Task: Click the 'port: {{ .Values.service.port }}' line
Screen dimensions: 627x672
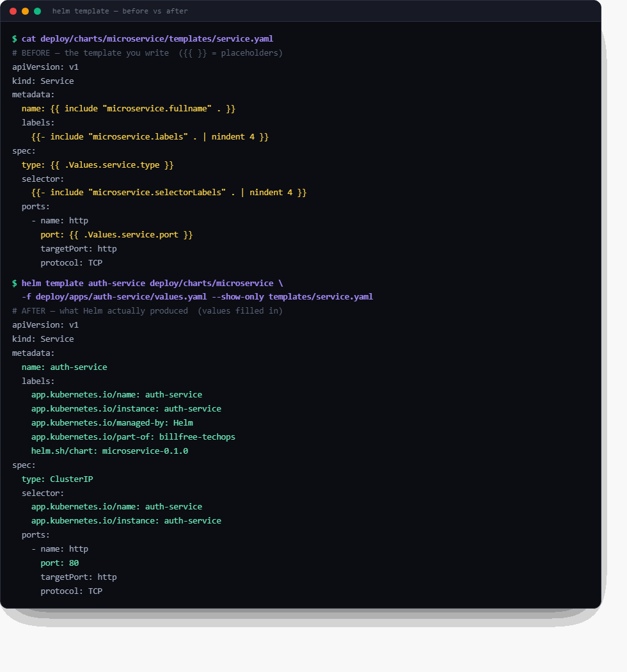Action: pyautogui.click(x=116, y=235)
